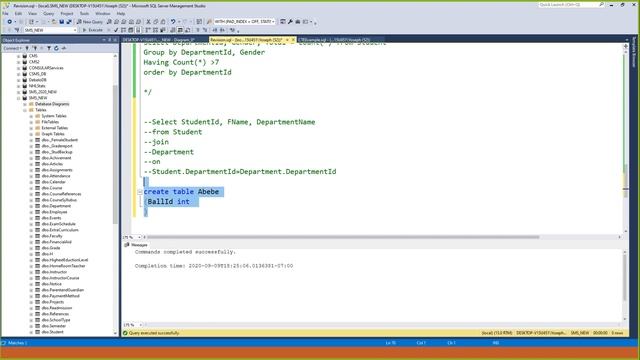The width and height of the screenshot is (640, 360).
Task: Click the New Query toolbar button
Action: 90,22
